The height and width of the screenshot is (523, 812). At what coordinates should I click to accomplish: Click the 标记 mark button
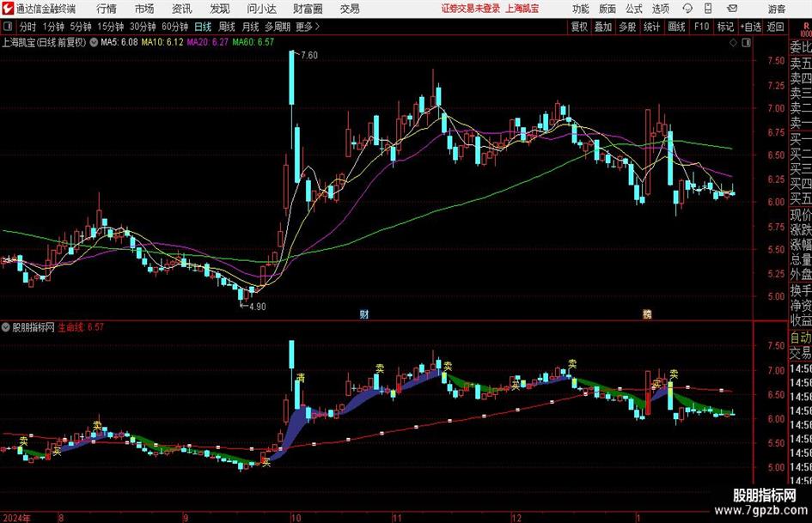725,27
